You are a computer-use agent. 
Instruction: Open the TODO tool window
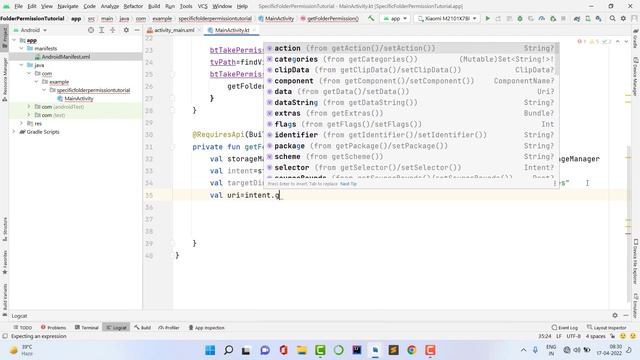point(22,327)
